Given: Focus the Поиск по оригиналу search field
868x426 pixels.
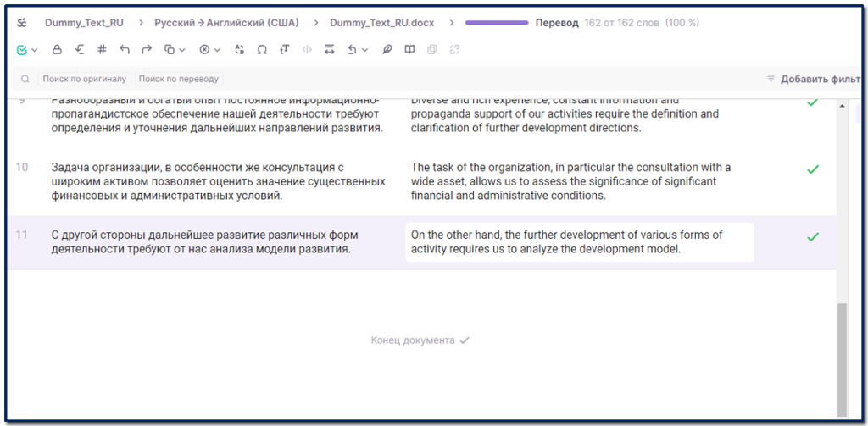Looking at the screenshot, I should click(85, 79).
